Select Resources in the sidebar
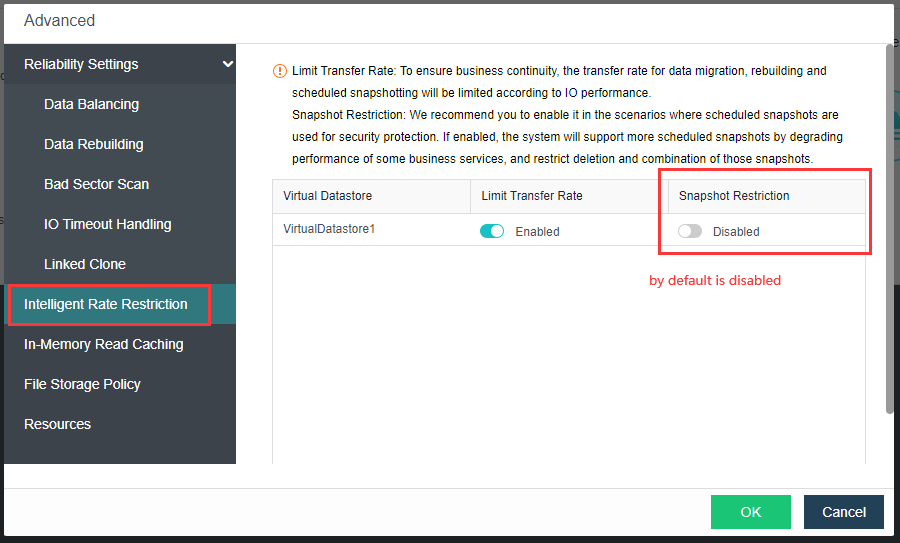Image resolution: width=900 pixels, height=543 pixels. click(x=57, y=424)
